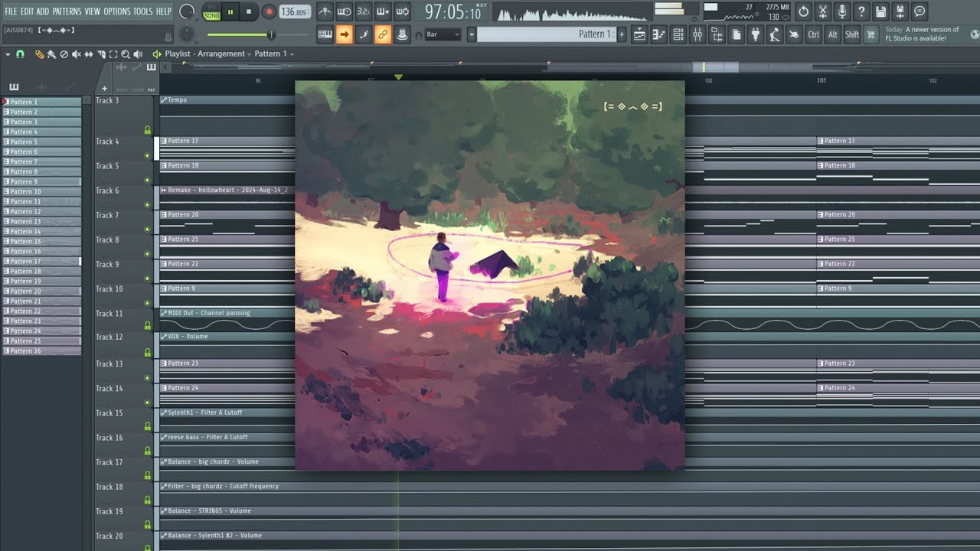
Task: Toggle the playlist magnet snap icon
Action: [20, 54]
